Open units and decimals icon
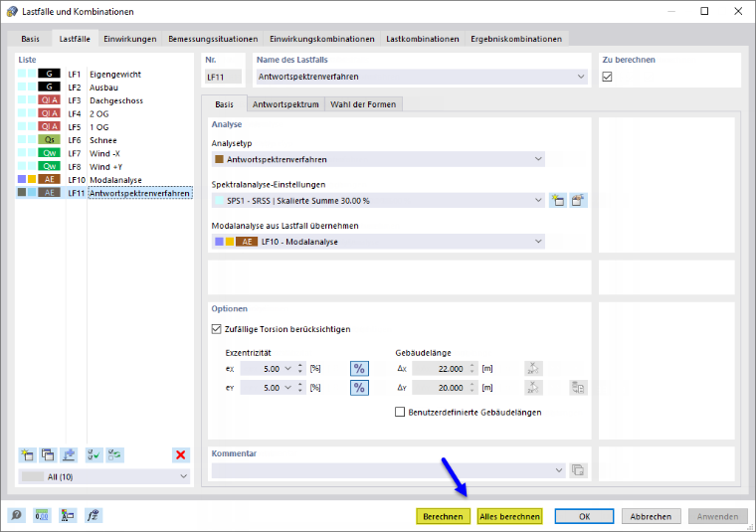The height and width of the screenshot is (532, 756). (x=42, y=516)
